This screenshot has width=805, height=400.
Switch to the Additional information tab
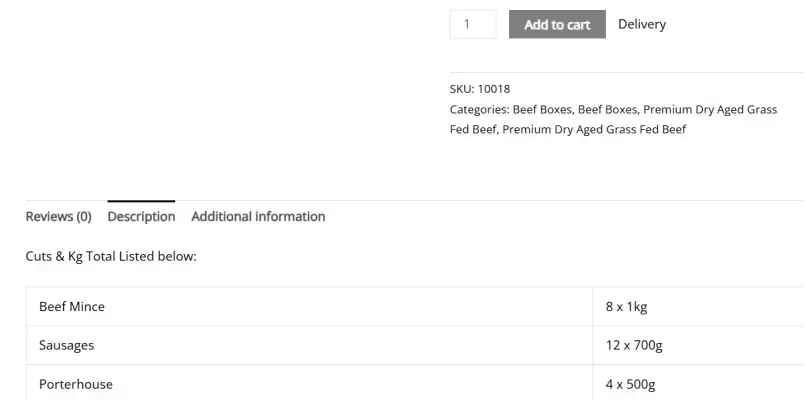coord(258,217)
